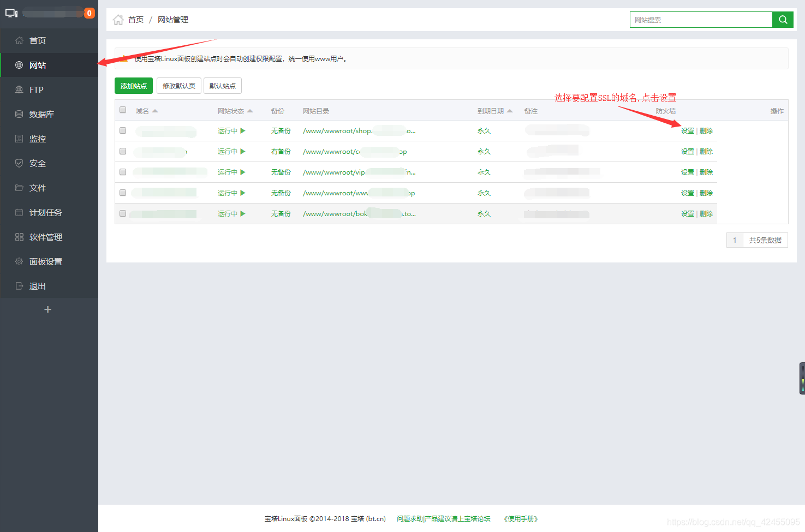Click 删除 for the shop site row

click(x=706, y=130)
